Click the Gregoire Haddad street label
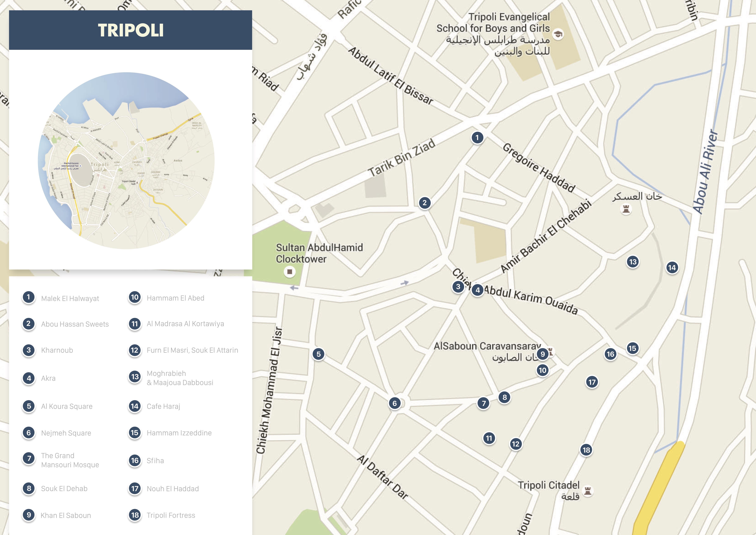The image size is (756, 535). point(539,168)
